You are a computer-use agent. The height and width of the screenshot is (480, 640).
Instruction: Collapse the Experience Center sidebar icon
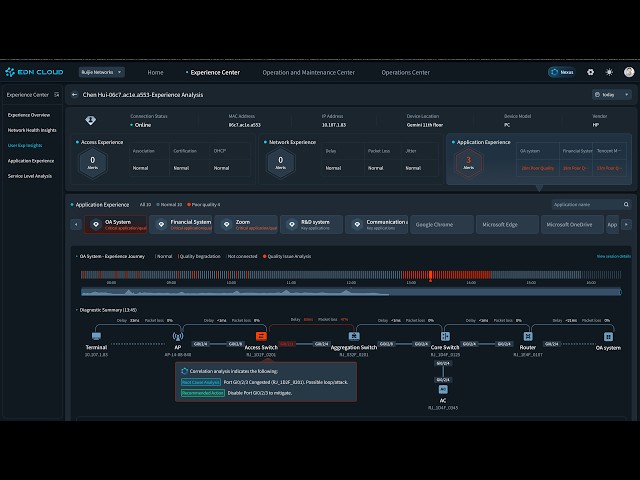coord(57,95)
